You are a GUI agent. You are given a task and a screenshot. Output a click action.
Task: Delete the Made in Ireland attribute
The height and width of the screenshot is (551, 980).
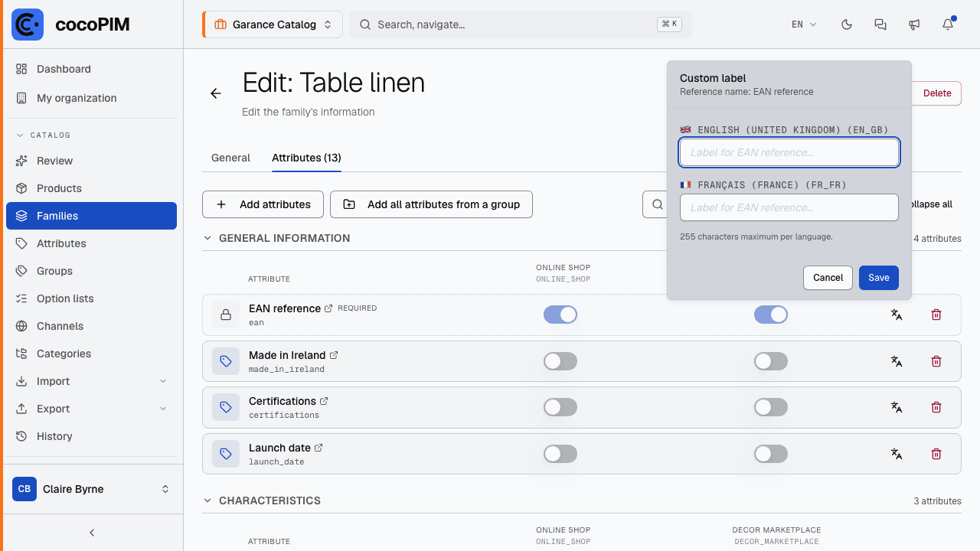pyautogui.click(x=936, y=361)
